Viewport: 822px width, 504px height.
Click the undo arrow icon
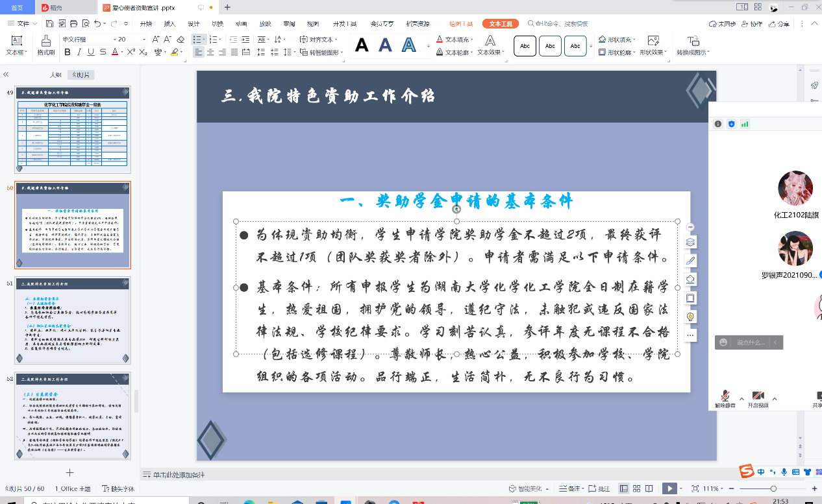[97, 24]
